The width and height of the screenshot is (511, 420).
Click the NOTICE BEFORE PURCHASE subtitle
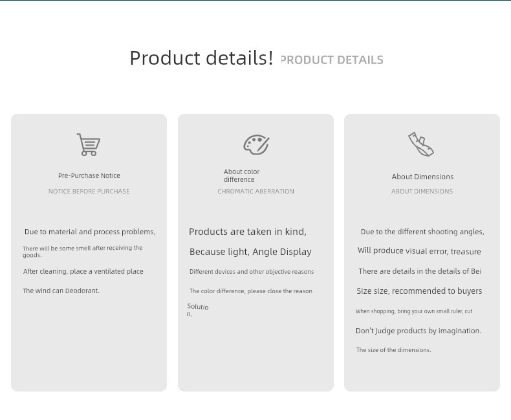pyautogui.click(x=89, y=192)
